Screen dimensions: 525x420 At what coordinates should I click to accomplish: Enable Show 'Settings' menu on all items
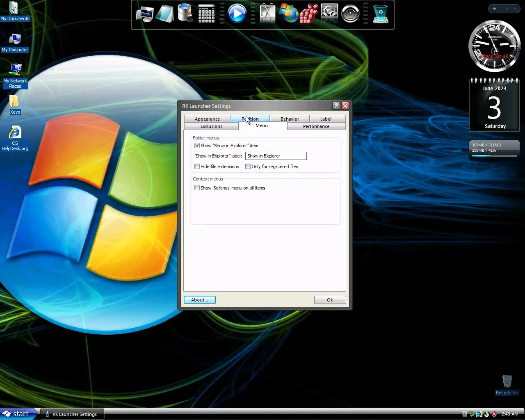click(x=197, y=188)
